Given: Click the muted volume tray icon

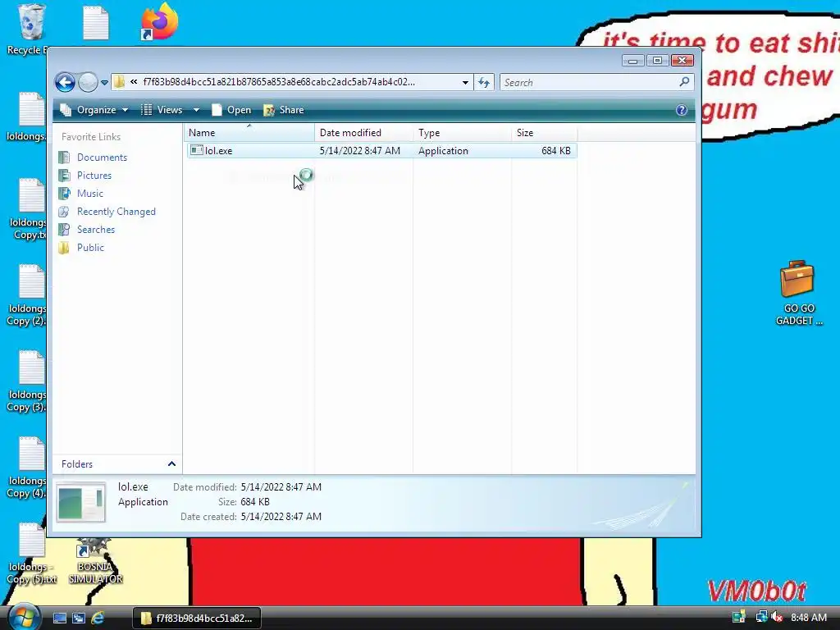Looking at the screenshot, I should tap(778, 617).
